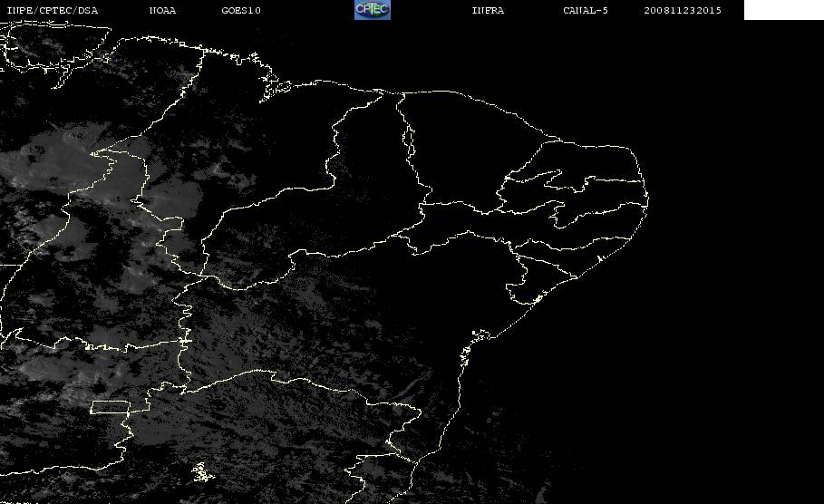Click the blank white box beside timestamp
824x504 pixels.
tap(783, 9)
